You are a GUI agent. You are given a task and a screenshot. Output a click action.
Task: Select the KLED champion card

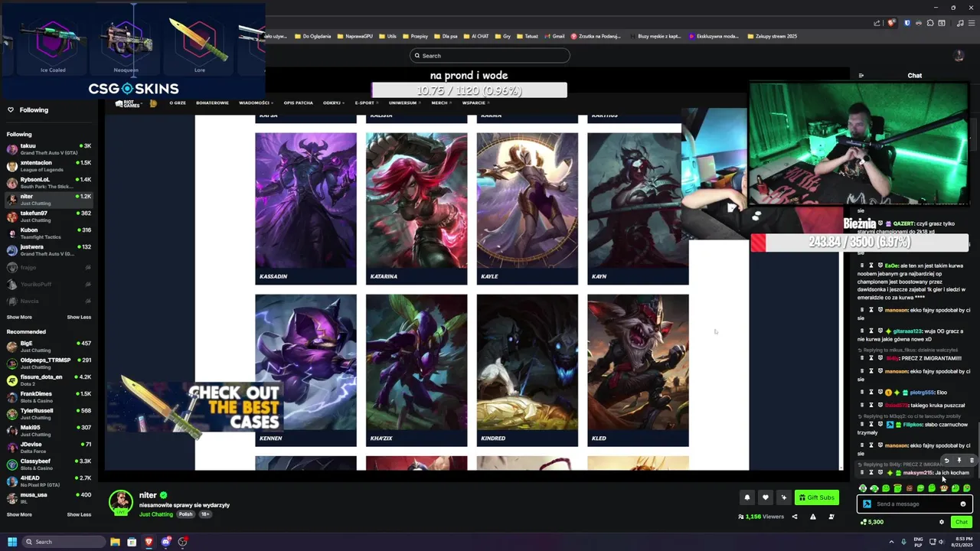[x=638, y=370]
